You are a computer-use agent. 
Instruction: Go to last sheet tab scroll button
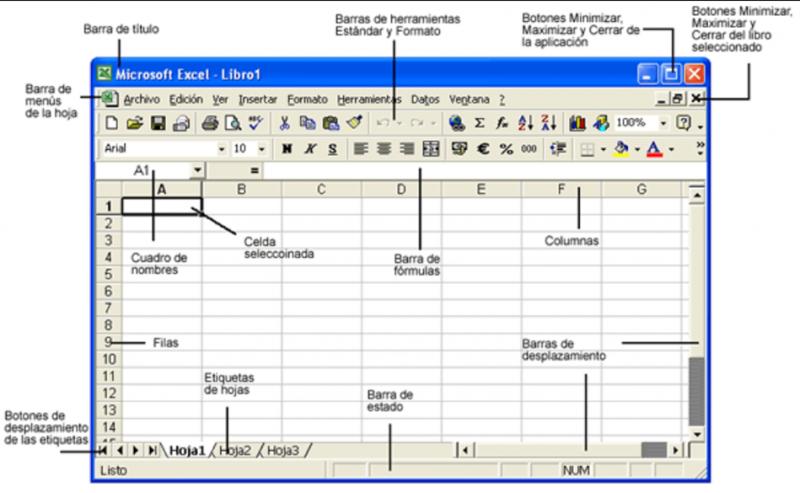click(152, 450)
